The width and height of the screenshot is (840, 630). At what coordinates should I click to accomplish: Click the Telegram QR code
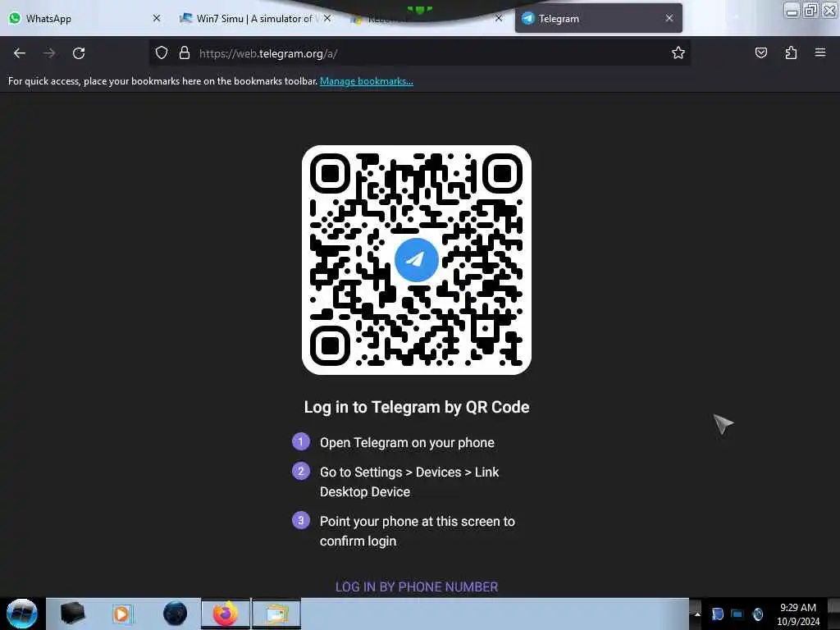tap(416, 260)
